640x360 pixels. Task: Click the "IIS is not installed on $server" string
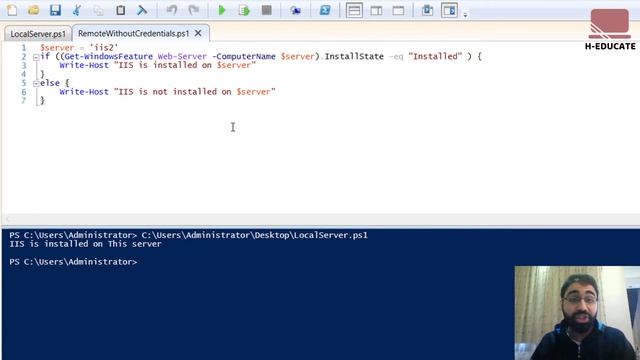(195, 92)
